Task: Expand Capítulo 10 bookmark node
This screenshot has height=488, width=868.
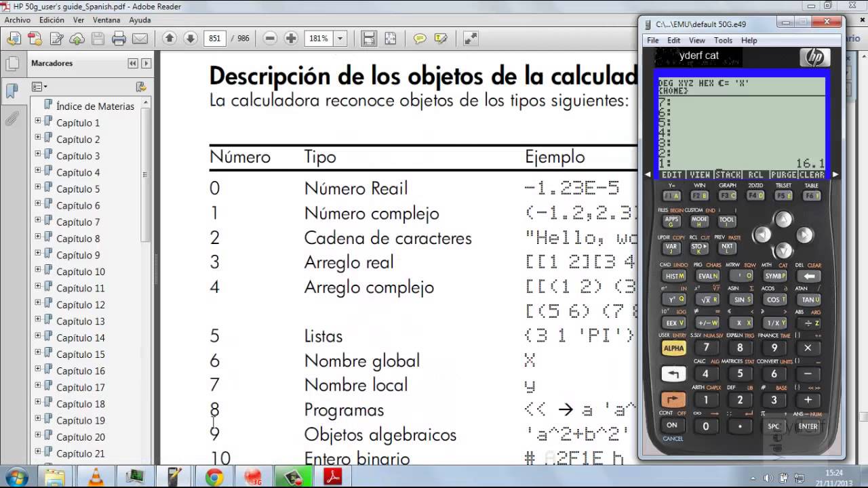Action: point(38,270)
